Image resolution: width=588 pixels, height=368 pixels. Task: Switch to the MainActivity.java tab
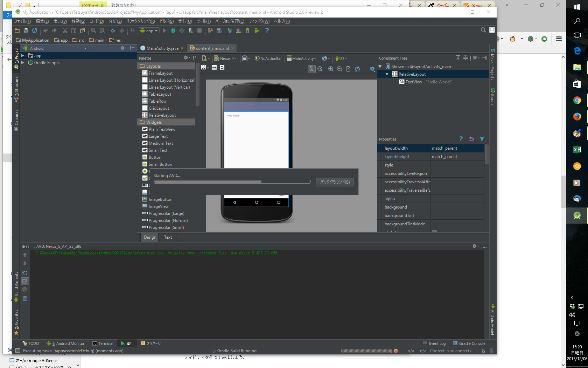tap(162, 48)
